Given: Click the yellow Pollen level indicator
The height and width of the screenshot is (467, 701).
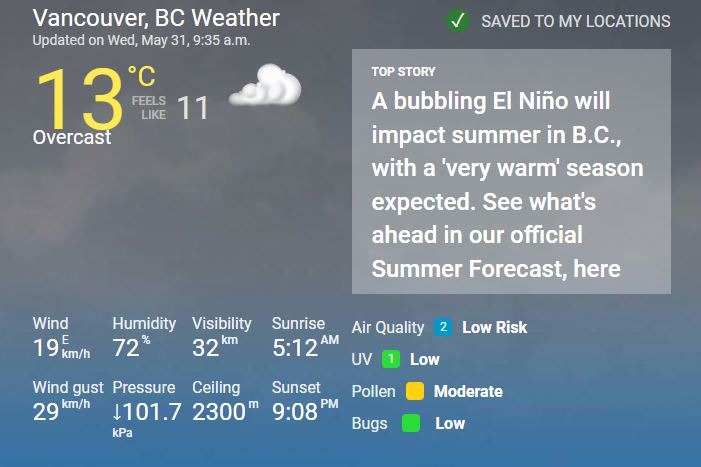Looking at the screenshot, I should [415, 391].
